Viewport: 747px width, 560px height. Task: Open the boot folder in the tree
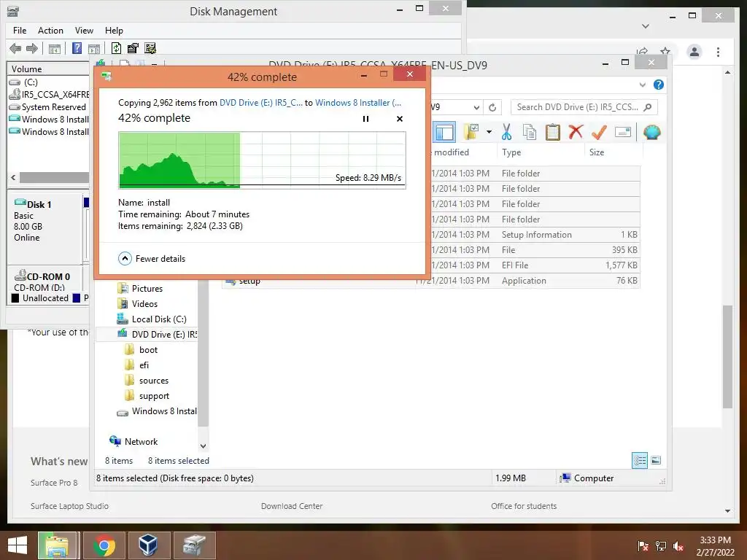click(x=148, y=349)
